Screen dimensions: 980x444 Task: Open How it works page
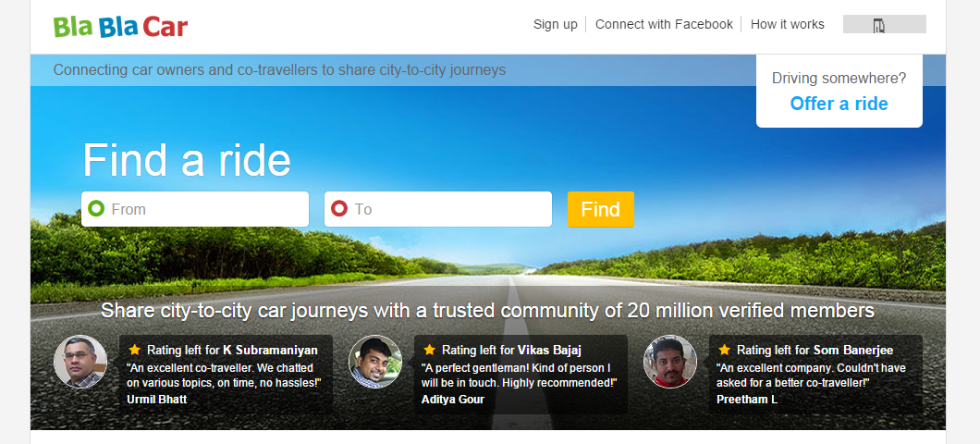[x=787, y=24]
